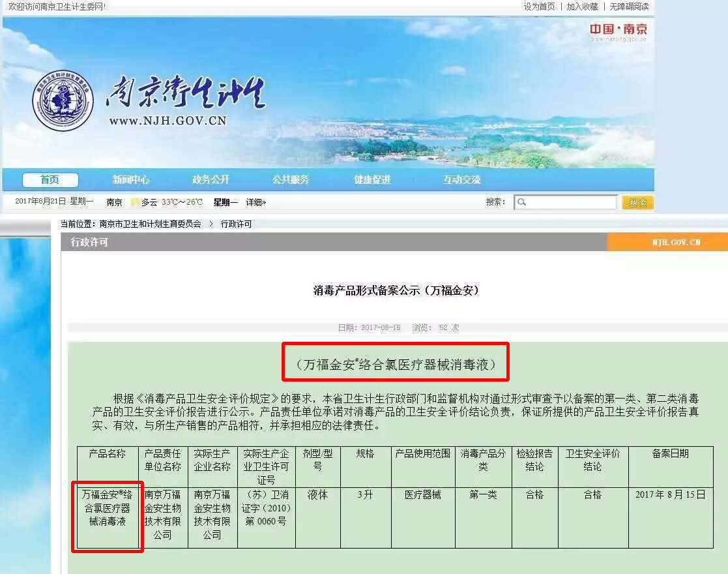Switch to the 首页 navigation tab

(x=50, y=179)
